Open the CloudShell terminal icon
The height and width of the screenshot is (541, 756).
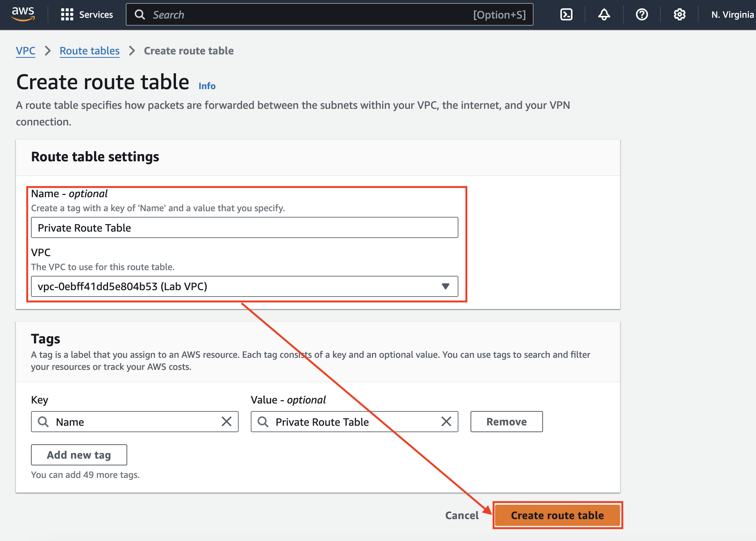[566, 15]
